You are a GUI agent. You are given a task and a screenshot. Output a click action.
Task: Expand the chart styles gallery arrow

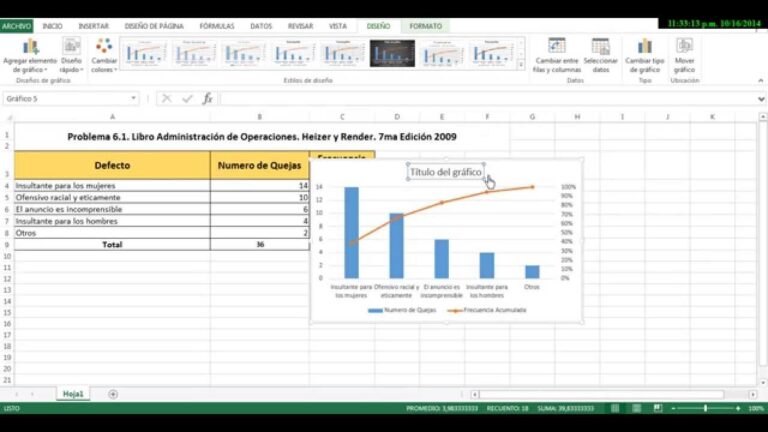click(522, 64)
